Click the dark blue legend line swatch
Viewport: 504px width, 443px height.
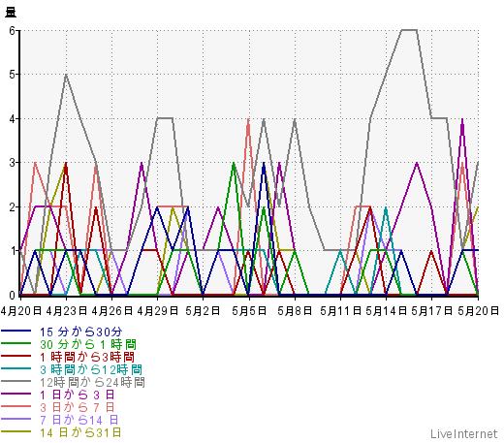tap(16, 331)
